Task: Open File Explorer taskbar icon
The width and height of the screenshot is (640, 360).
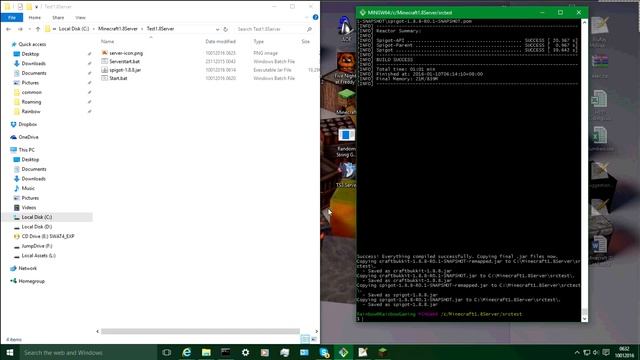Action: click(206, 352)
